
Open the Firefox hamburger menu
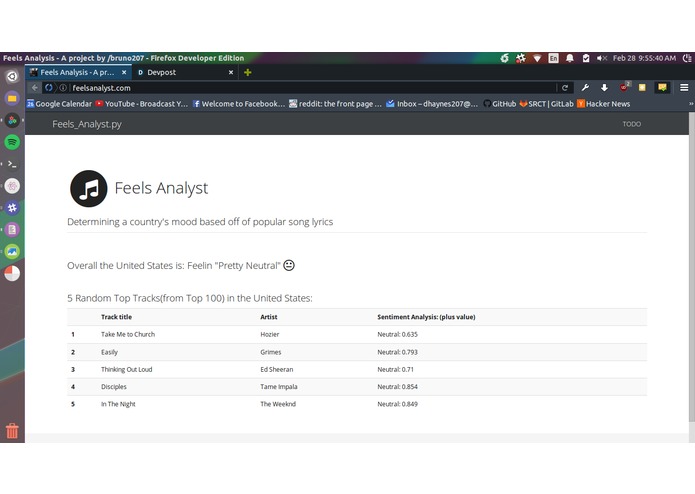(x=684, y=88)
